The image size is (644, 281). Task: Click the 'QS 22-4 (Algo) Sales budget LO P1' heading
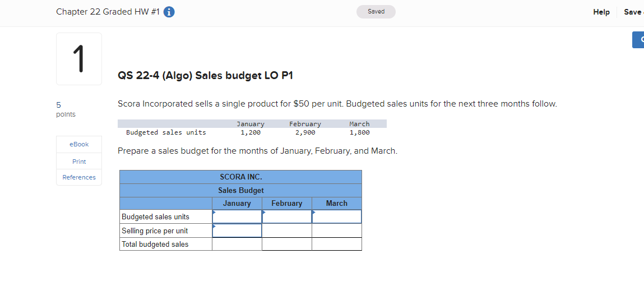205,76
